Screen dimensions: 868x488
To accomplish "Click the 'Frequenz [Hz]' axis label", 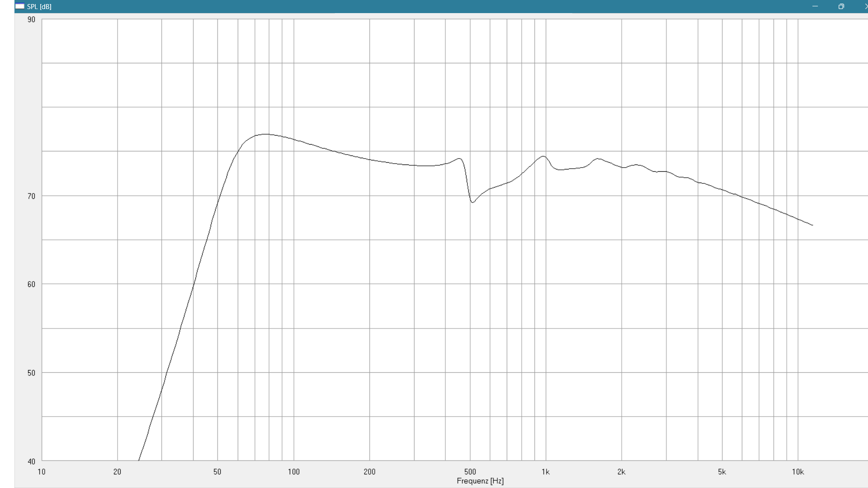I will tap(480, 481).
